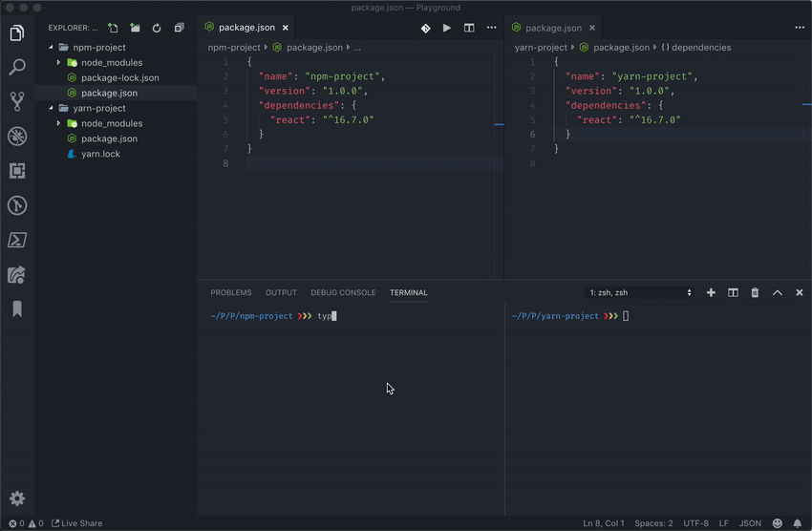Switch to the PROBLEMS tab
The height and width of the screenshot is (531, 812).
(x=231, y=293)
